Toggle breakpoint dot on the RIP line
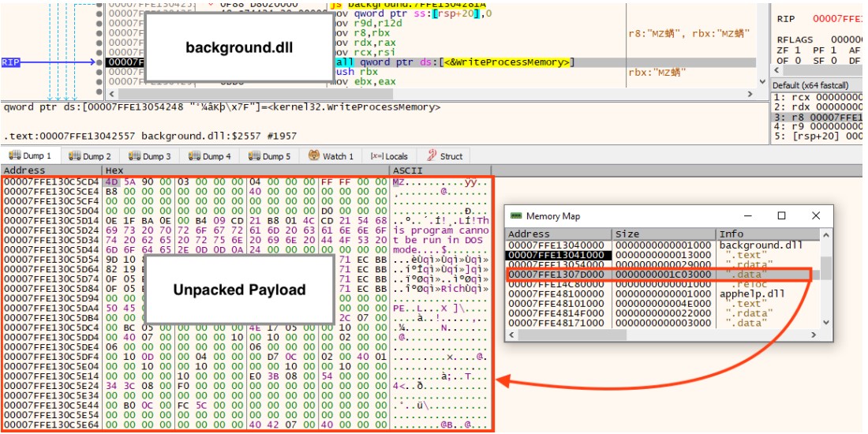This screenshot has width=868, height=434. point(99,62)
